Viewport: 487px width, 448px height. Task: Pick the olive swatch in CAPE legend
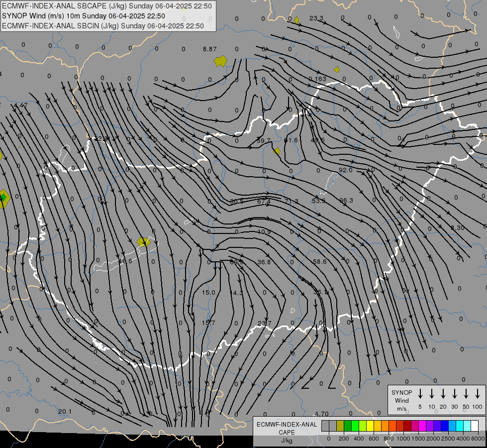click(340, 426)
